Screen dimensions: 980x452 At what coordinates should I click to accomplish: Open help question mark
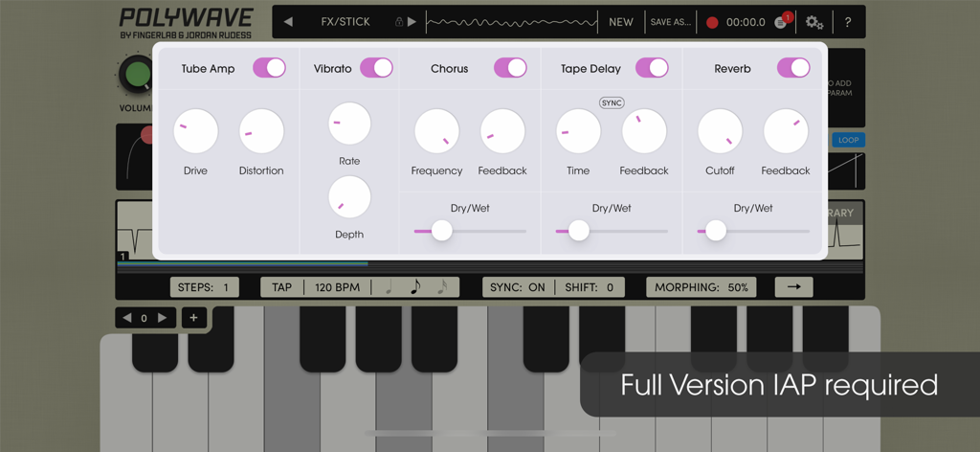(x=848, y=23)
